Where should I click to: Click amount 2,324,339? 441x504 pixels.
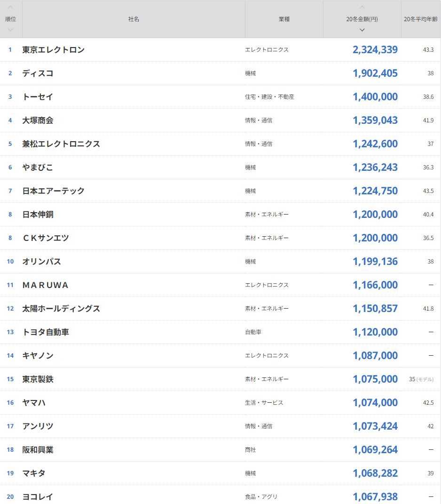[375, 50]
